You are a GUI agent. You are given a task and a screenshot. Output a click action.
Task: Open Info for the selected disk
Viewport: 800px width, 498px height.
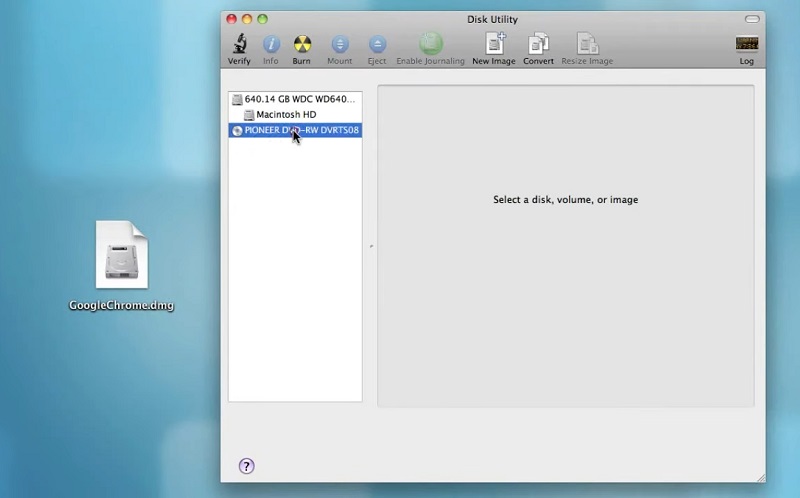(271, 44)
